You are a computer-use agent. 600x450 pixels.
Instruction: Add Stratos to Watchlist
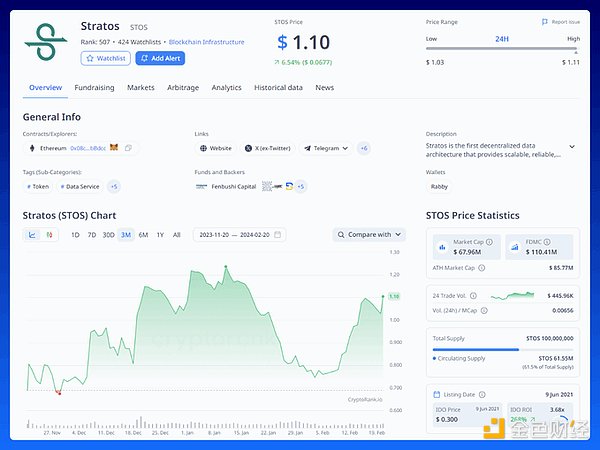[x=105, y=59]
